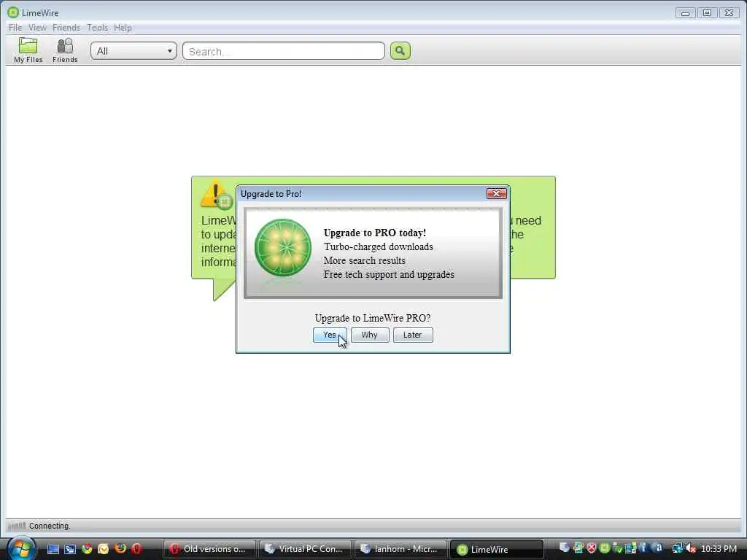Screen dimensions: 747x560
Task: Switch to lanhorn - Micr... taskbar window
Action: point(400,549)
